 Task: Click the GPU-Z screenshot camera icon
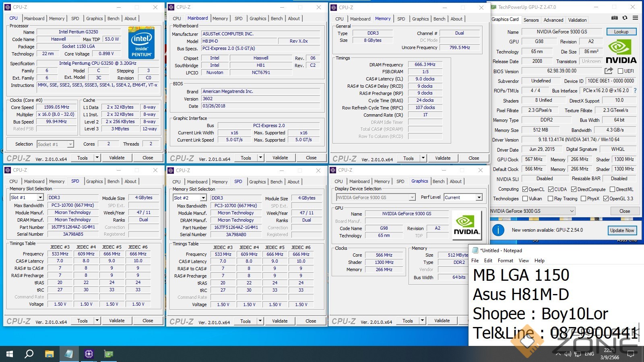615,18
